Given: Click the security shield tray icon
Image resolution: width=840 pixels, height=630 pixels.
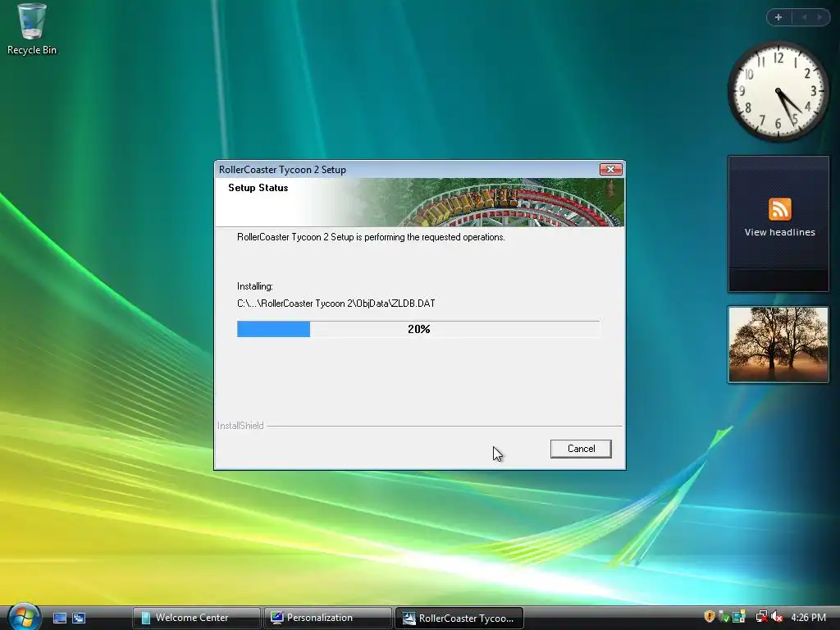Looking at the screenshot, I should coord(710,617).
